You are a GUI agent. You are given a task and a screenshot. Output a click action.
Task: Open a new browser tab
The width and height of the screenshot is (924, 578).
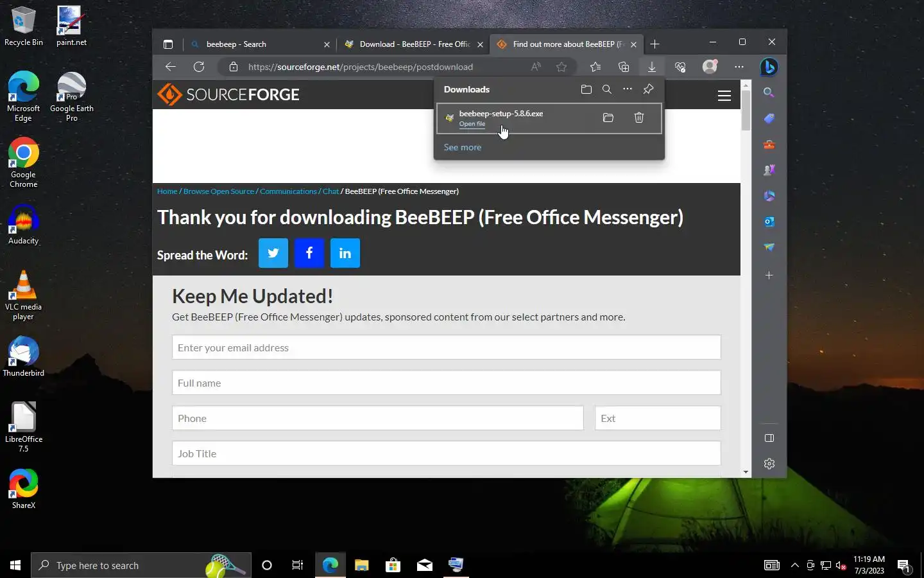pos(654,44)
